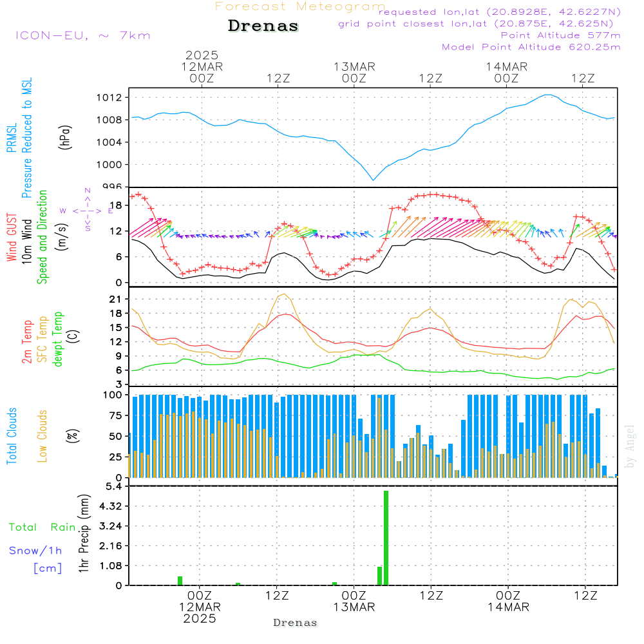Click the 'Snow/1h' legend text
This screenshot has height=644, width=644.
pos(35,551)
